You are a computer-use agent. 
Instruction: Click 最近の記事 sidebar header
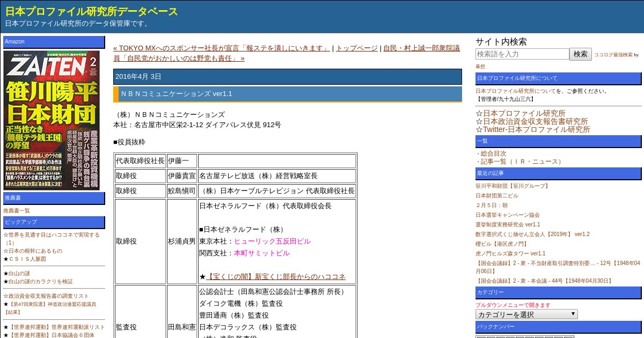(x=558, y=173)
